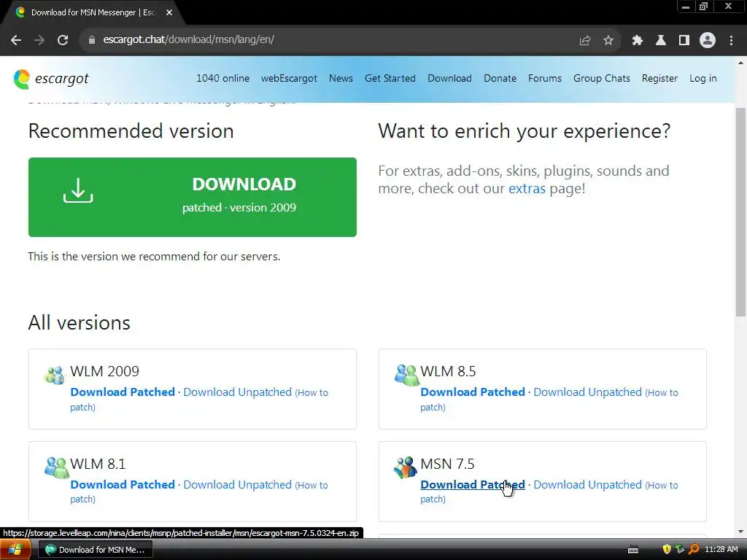The height and width of the screenshot is (560, 747).
Task: Click the scrollbar up arrow
Action: [741, 63]
